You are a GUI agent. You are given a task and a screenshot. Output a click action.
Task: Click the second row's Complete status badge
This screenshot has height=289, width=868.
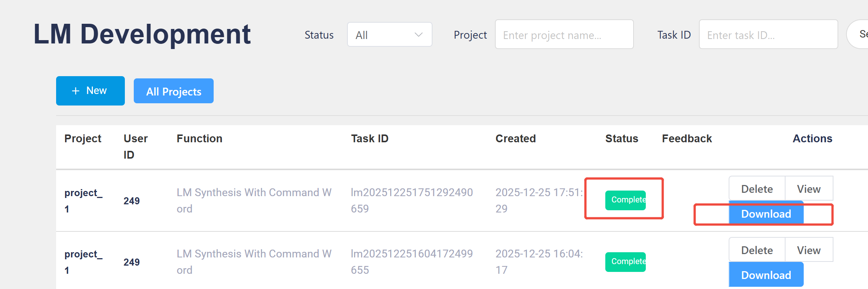(625, 262)
